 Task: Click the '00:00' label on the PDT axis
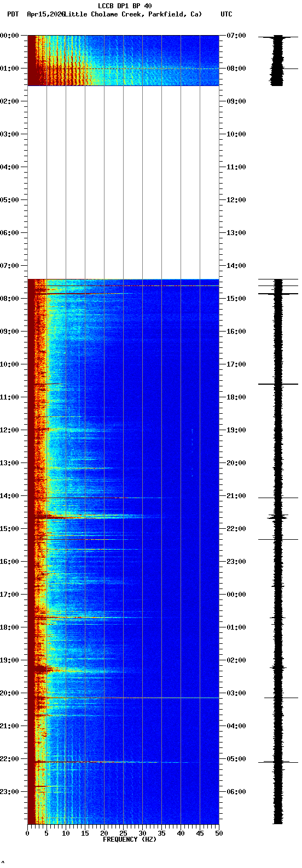pos(9,36)
